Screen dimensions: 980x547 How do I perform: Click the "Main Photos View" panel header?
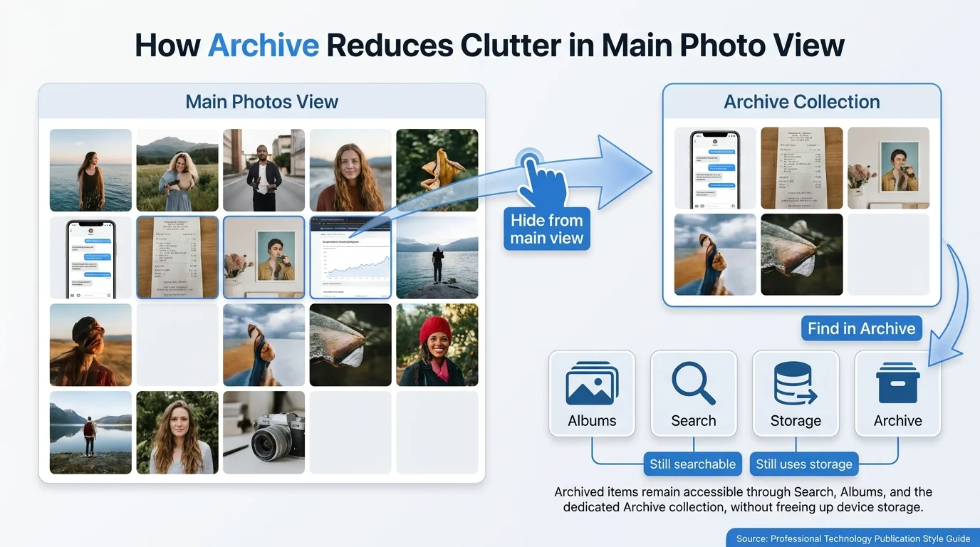[262, 102]
